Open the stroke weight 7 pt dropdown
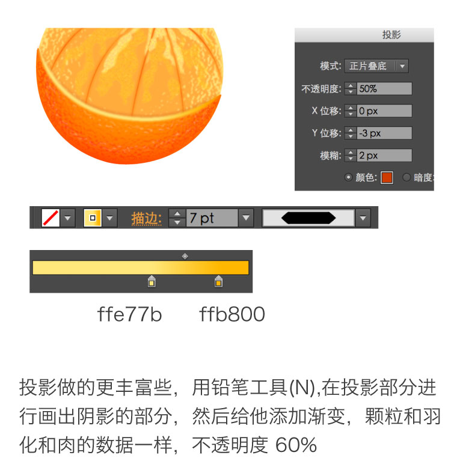The image size is (451, 476). [246, 218]
